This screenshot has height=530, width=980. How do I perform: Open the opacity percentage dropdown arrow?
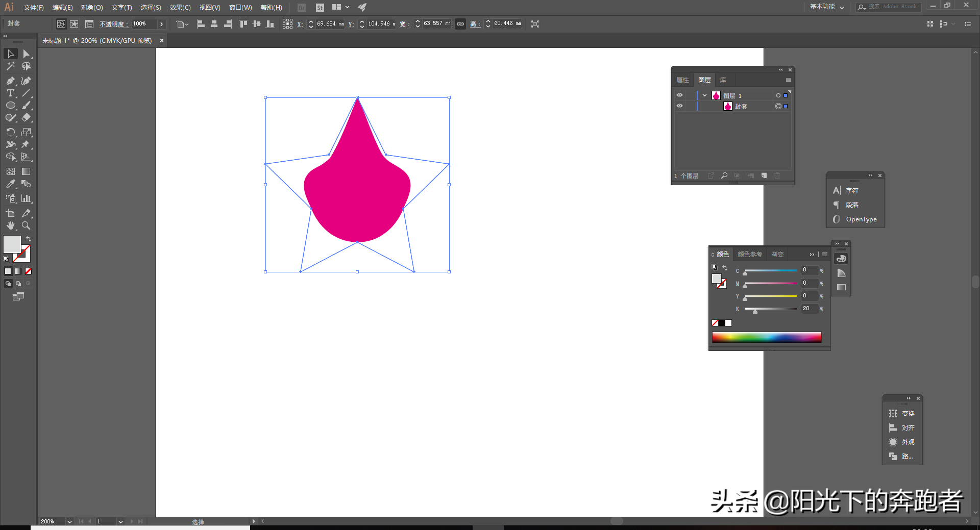pyautogui.click(x=161, y=24)
